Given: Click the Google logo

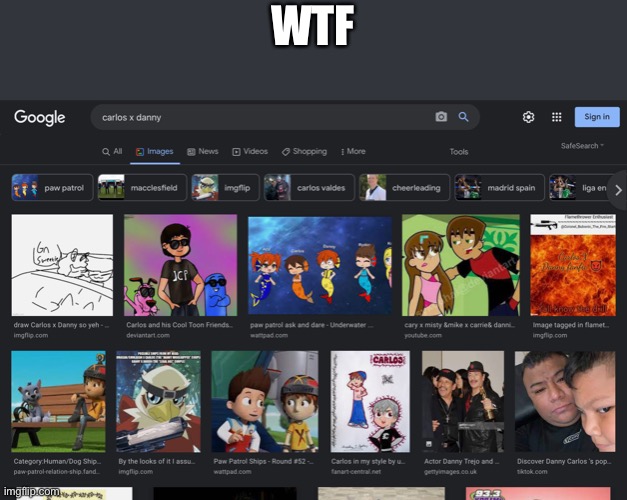Looking at the screenshot, I should 40,118.
